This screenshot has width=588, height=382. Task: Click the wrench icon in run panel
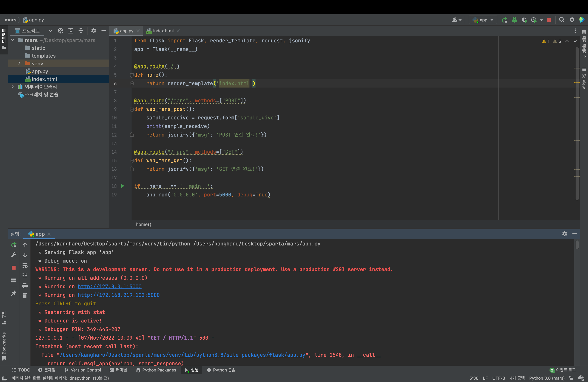point(14,255)
